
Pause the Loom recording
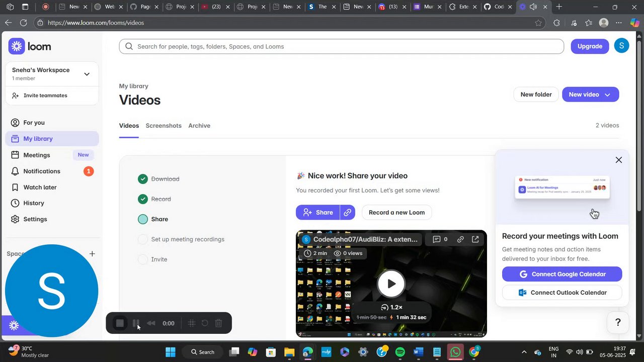click(136, 323)
